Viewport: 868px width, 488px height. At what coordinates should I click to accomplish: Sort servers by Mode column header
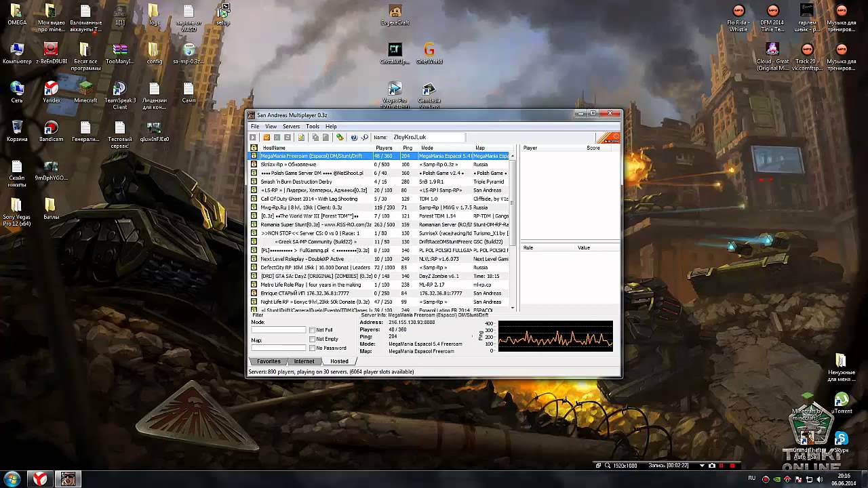(x=446, y=148)
